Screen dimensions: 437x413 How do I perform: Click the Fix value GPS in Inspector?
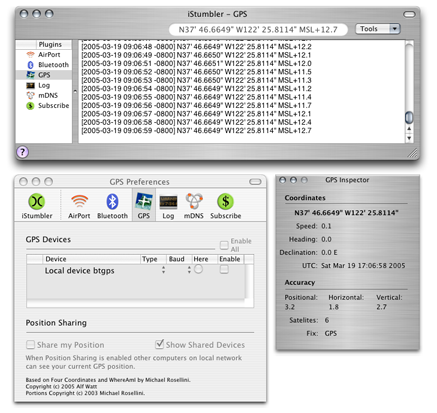331,333
